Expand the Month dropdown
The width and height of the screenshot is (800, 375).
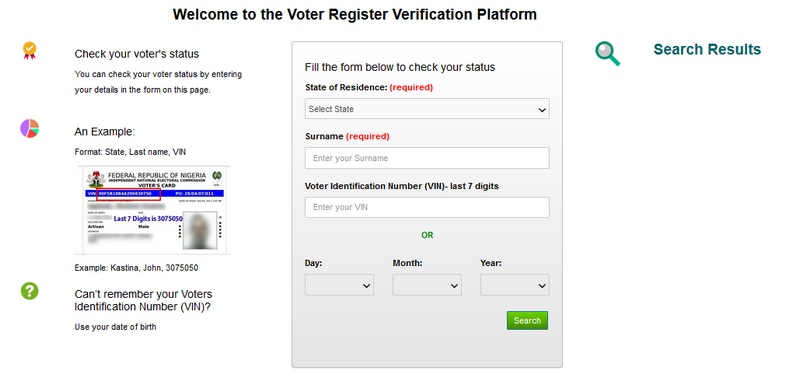(x=427, y=285)
